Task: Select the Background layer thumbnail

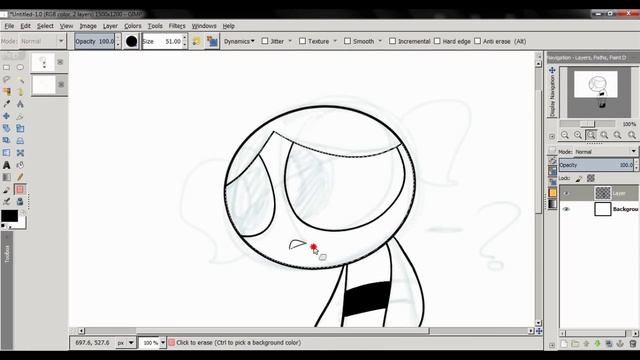Action: (602, 209)
